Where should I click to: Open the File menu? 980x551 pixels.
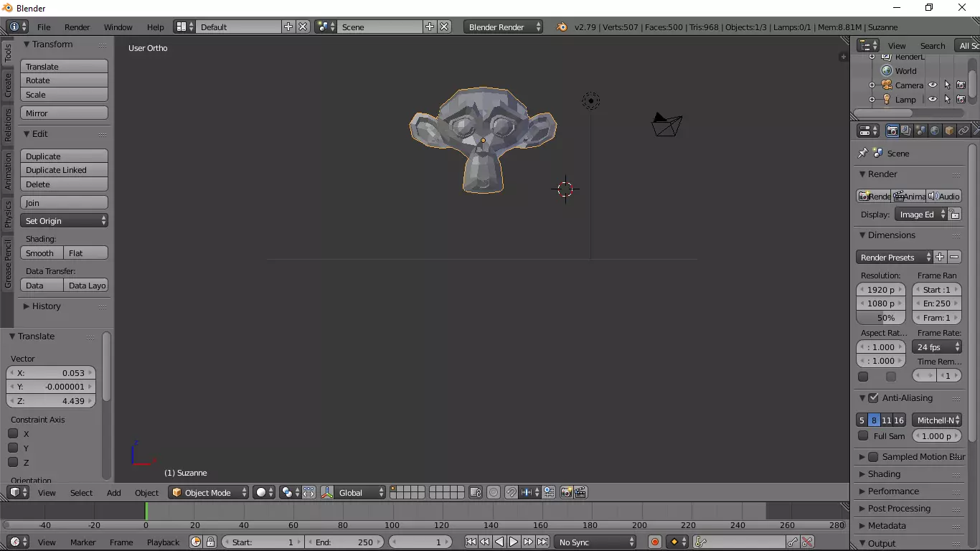click(44, 27)
